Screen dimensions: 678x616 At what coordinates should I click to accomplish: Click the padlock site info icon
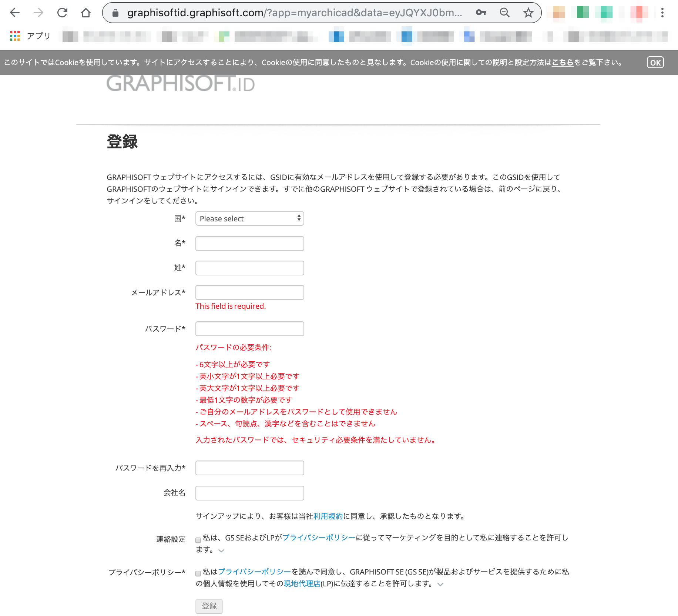click(x=115, y=13)
